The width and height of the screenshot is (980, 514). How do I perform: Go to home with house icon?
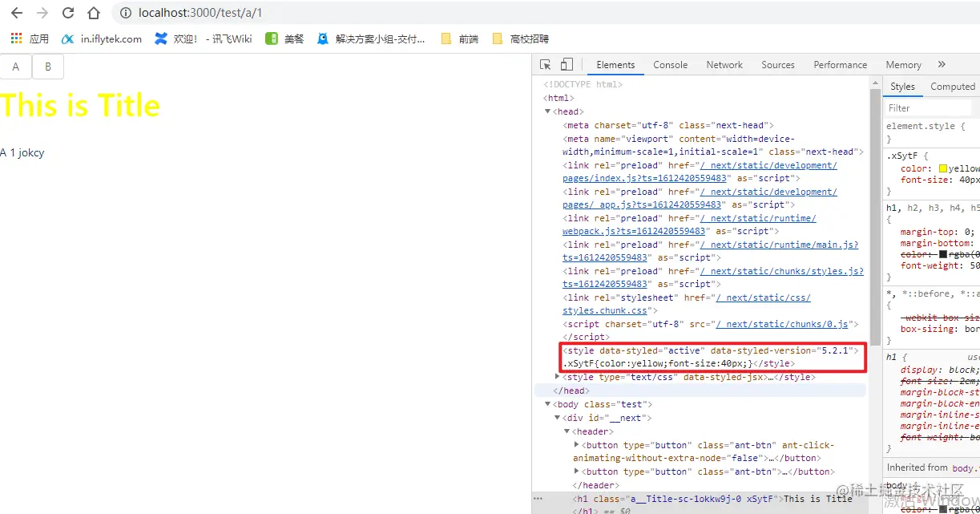[x=94, y=13]
